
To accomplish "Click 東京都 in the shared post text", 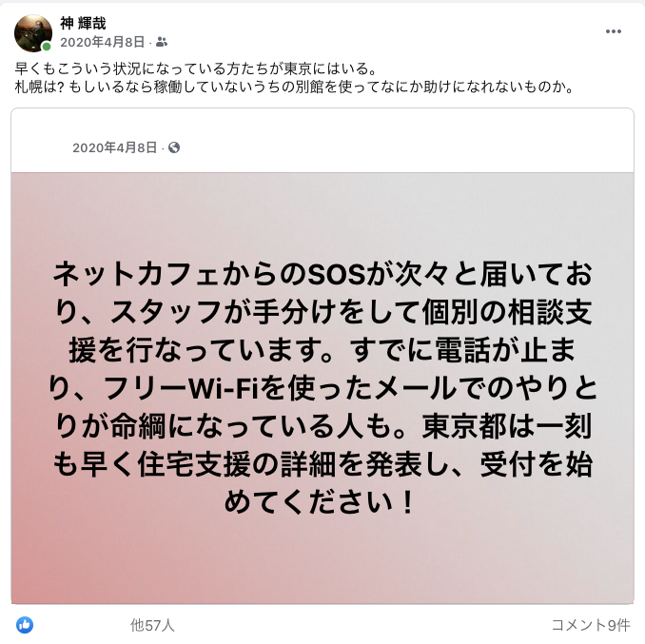I will (x=464, y=426).
